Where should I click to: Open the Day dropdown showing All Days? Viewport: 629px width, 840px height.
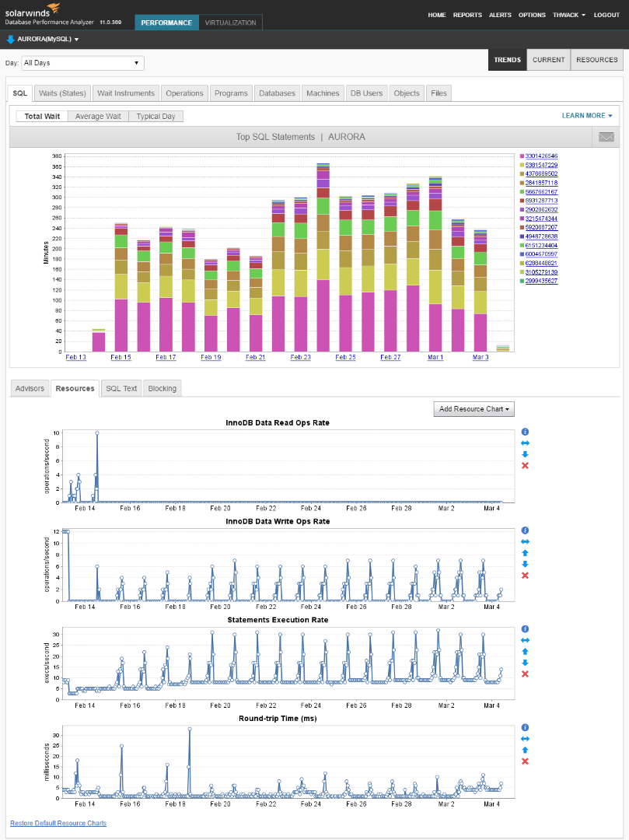pyautogui.click(x=82, y=63)
